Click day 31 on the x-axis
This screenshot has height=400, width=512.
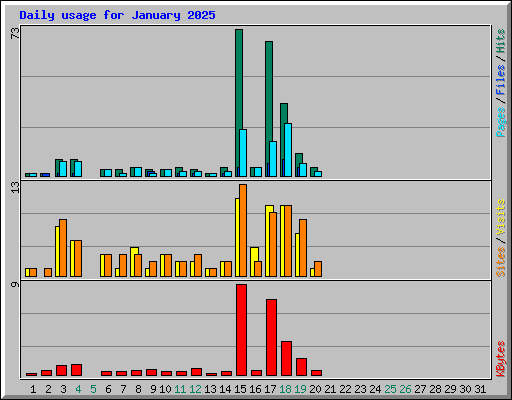pyautogui.click(x=480, y=389)
